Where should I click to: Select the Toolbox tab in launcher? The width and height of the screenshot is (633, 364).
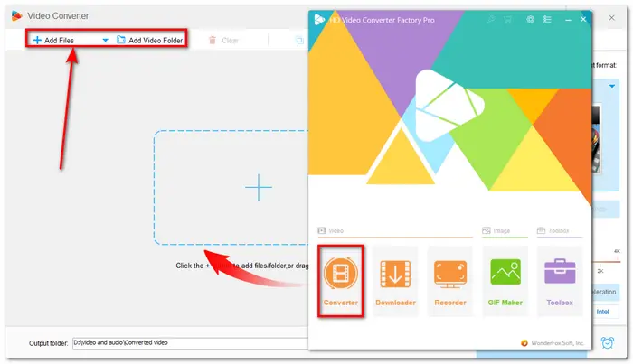(x=553, y=230)
